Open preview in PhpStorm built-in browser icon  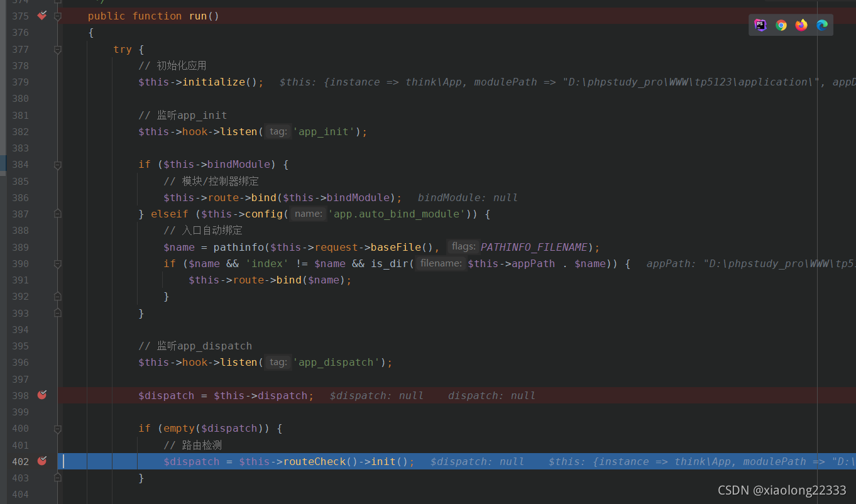760,25
